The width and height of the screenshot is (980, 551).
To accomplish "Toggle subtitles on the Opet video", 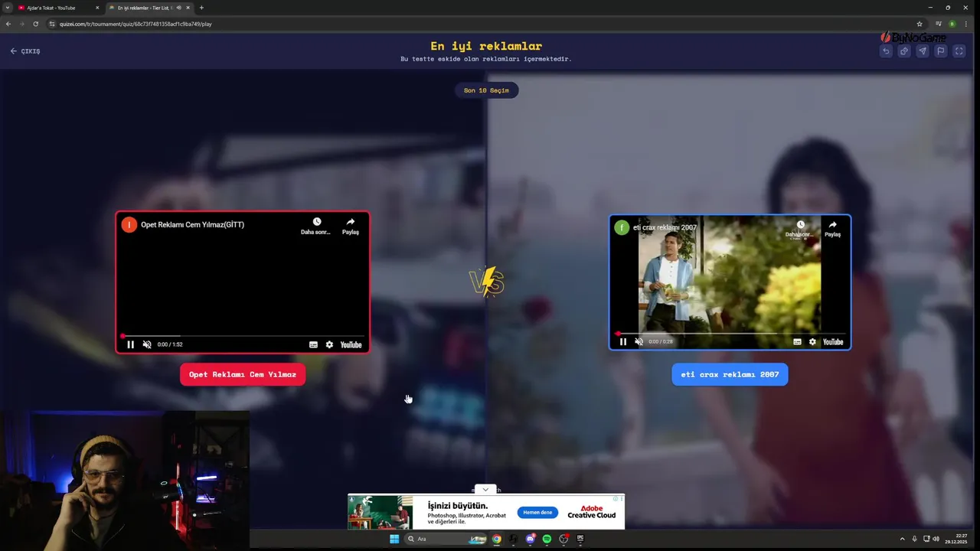I will (313, 344).
